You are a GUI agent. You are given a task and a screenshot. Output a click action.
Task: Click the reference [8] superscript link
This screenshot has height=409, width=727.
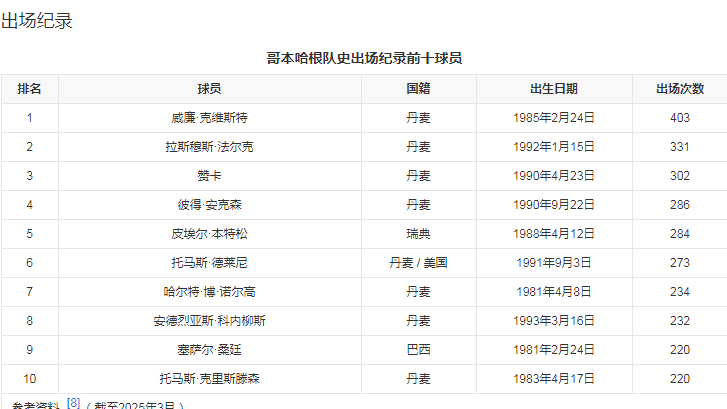pos(74,402)
